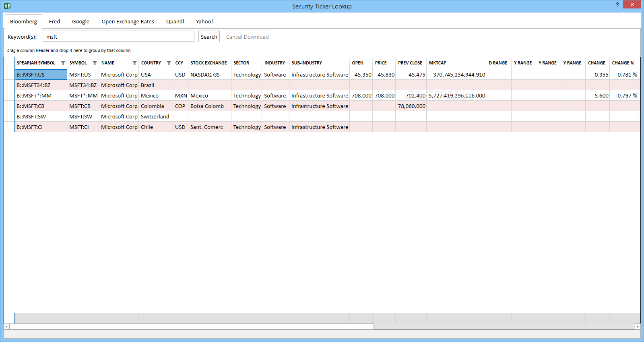Click price value 45.830
Viewport: 644px width, 342px height.
point(384,75)
